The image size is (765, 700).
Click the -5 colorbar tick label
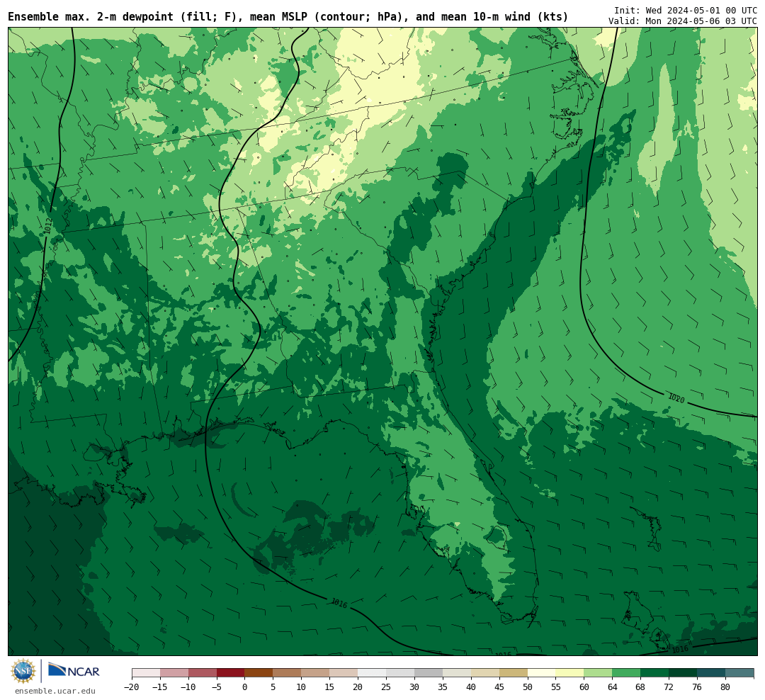coord(217,687)
